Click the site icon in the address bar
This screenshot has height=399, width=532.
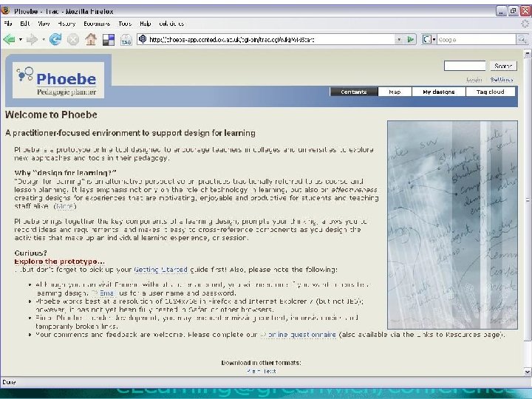click(x=143, y=39)
